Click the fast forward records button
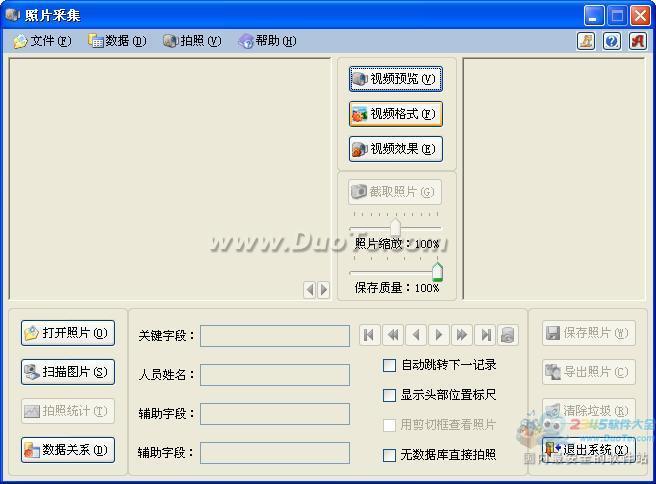This screenshot has height=484, width=656. (x=462, y=335)
